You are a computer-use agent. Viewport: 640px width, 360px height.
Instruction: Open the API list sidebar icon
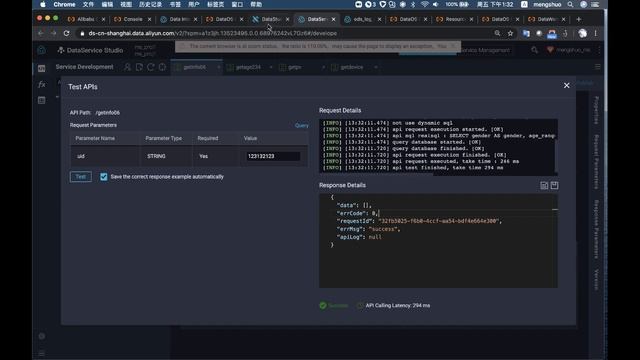coord(42,68)
